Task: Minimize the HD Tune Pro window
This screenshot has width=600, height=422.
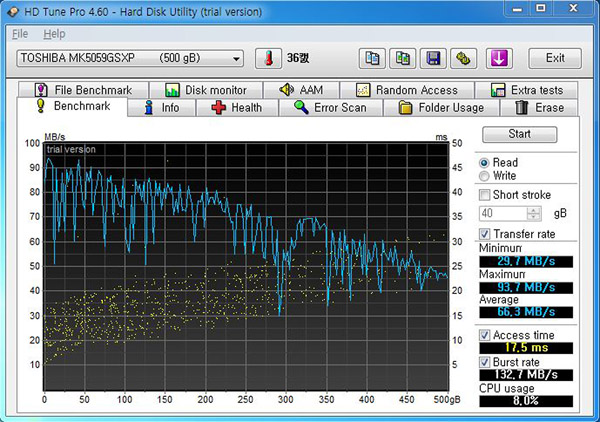Action: [x=517, y=8]
